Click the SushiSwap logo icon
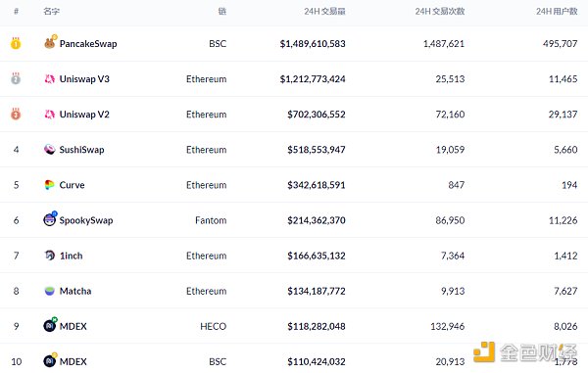Screen dimensions: 588x373 click(50, 150)
